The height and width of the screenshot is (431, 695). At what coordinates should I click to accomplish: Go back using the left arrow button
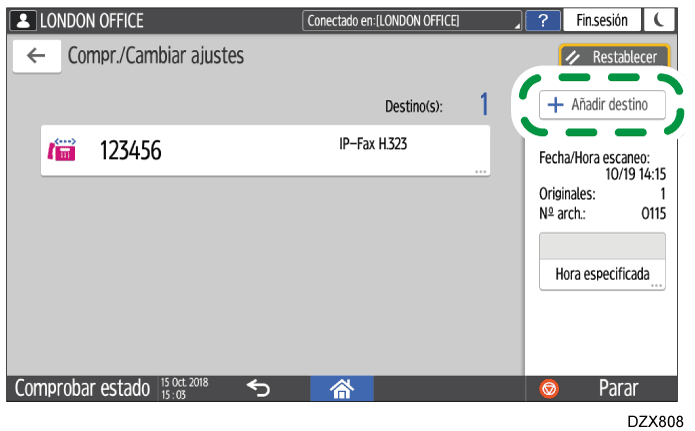pos(37,56)
